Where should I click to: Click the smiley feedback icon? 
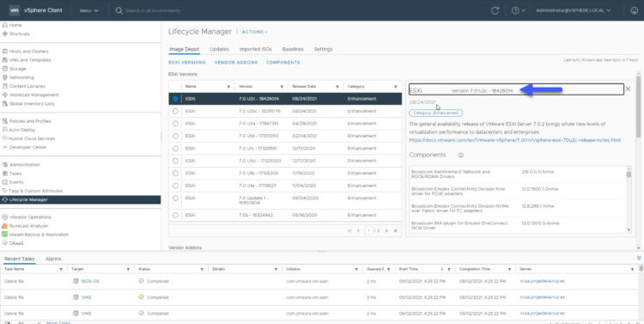[635, 10]
